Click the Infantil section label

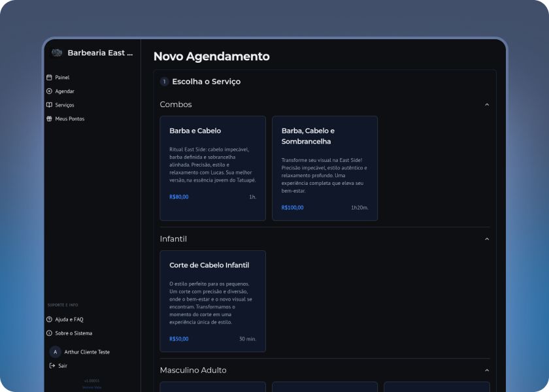pos(173,239)
